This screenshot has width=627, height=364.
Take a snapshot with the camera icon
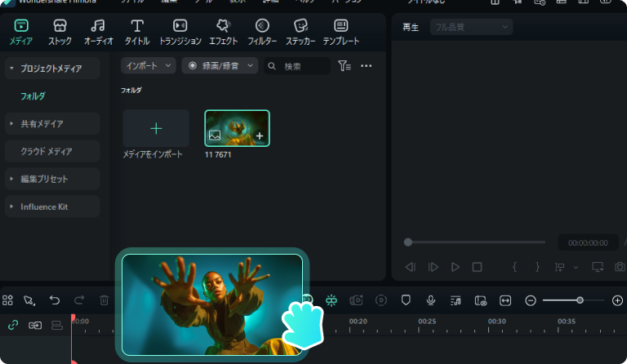620,267
